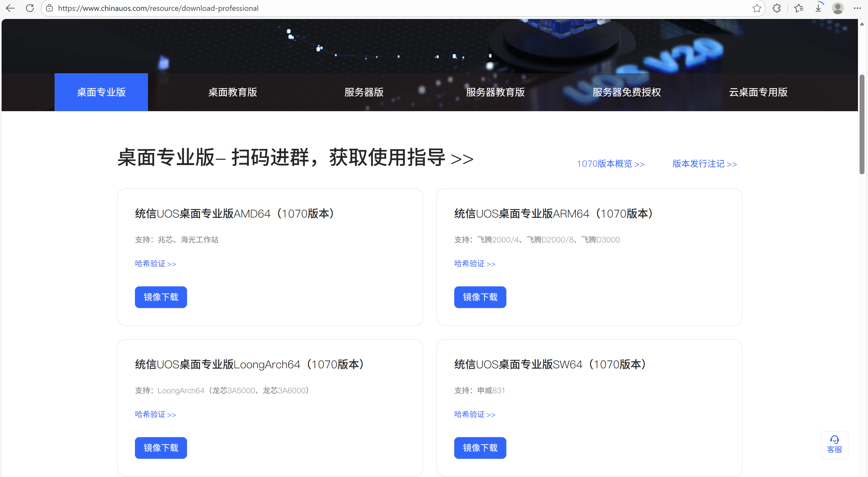Open the 云桌面专用版 tab

758,92
